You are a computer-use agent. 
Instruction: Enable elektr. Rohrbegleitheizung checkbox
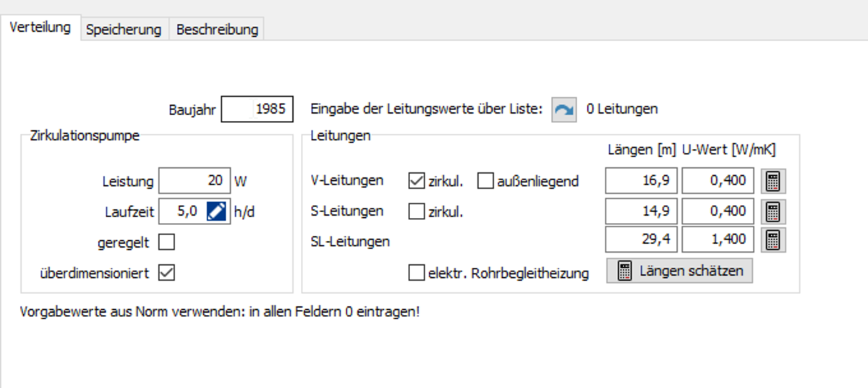pyautogui.click(x=417, y=273)
